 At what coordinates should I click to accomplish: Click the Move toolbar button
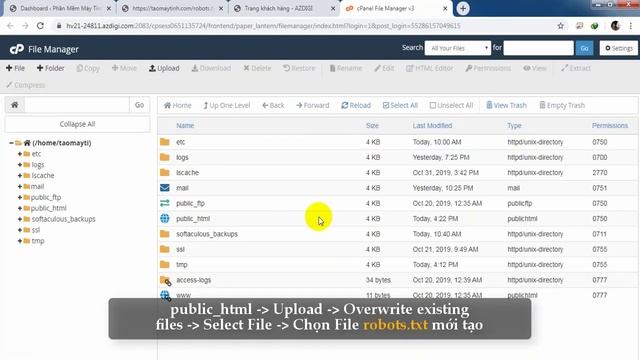(124, 68)
